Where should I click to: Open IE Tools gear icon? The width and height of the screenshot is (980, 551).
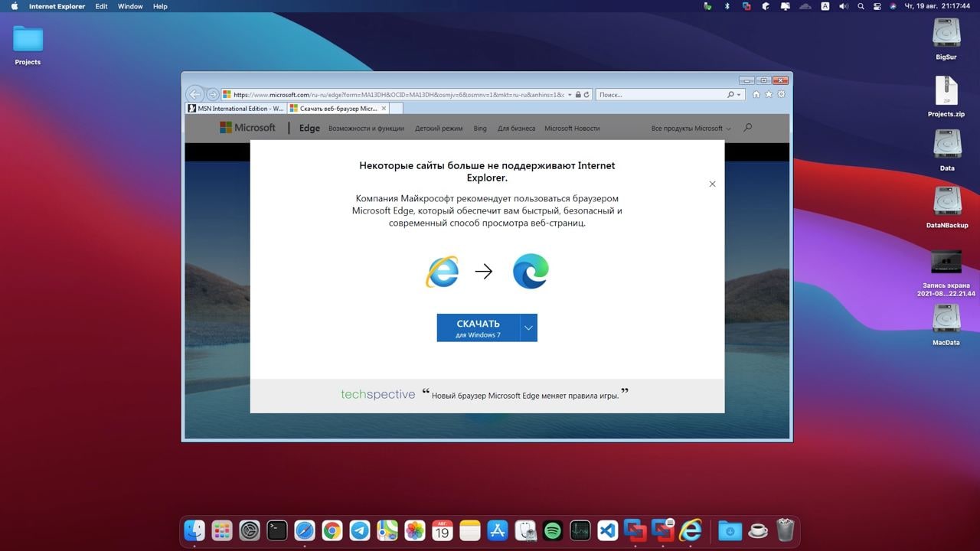[781, 95]
